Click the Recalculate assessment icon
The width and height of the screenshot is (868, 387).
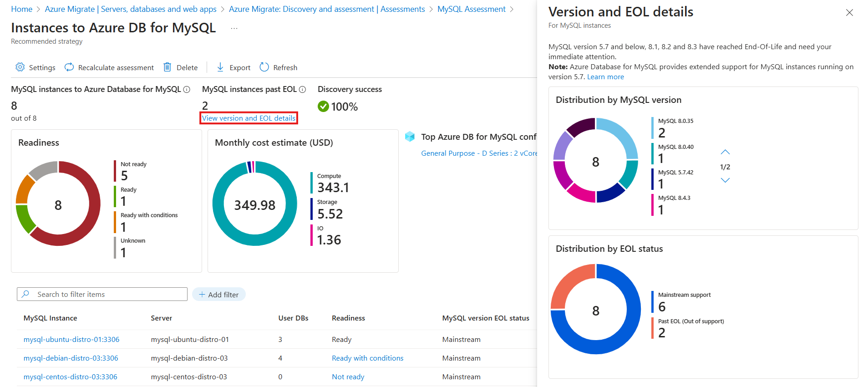coord(69,67)
